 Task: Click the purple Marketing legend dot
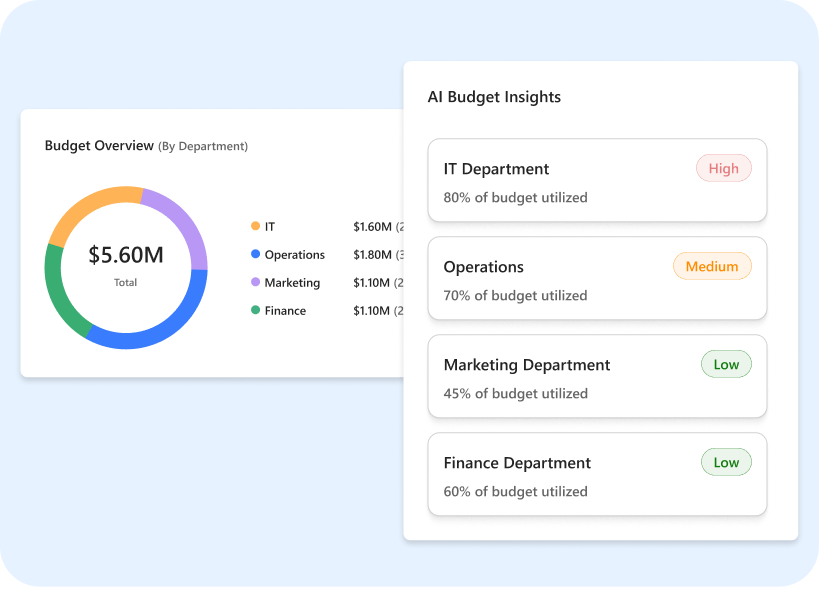[x=255, y=282]
